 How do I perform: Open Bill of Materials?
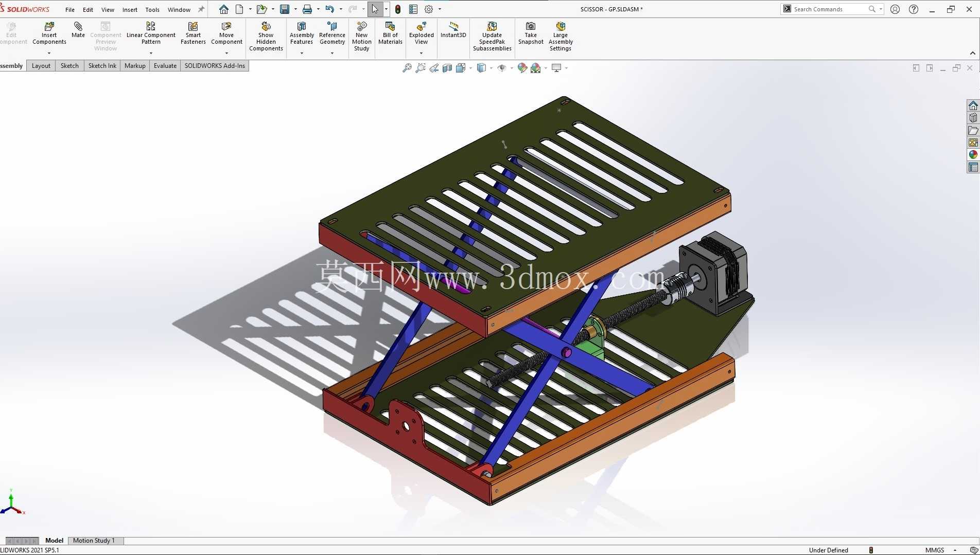pos(390,33)
